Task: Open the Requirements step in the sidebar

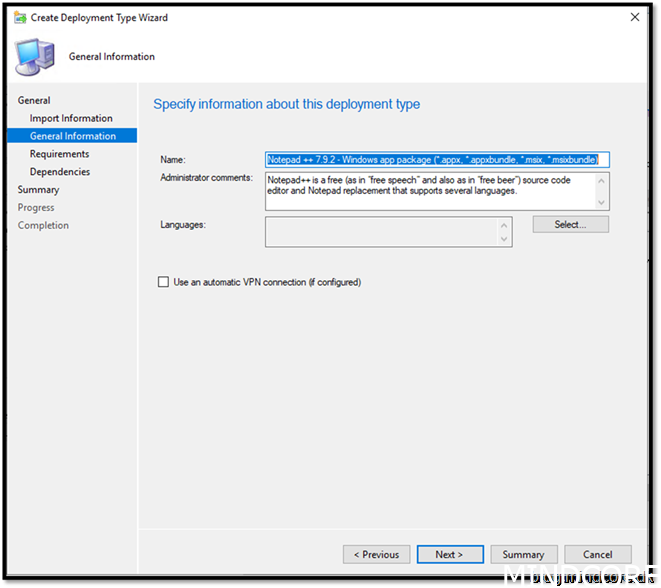Action: pyautogui.click(x=59, y=154)
